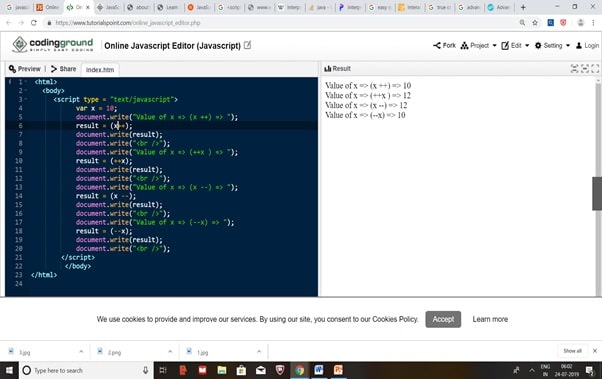Open the Setting dropdown menu
Image resolution: width=602 pixels, height=379 pixels.
(x=552, y=45)
